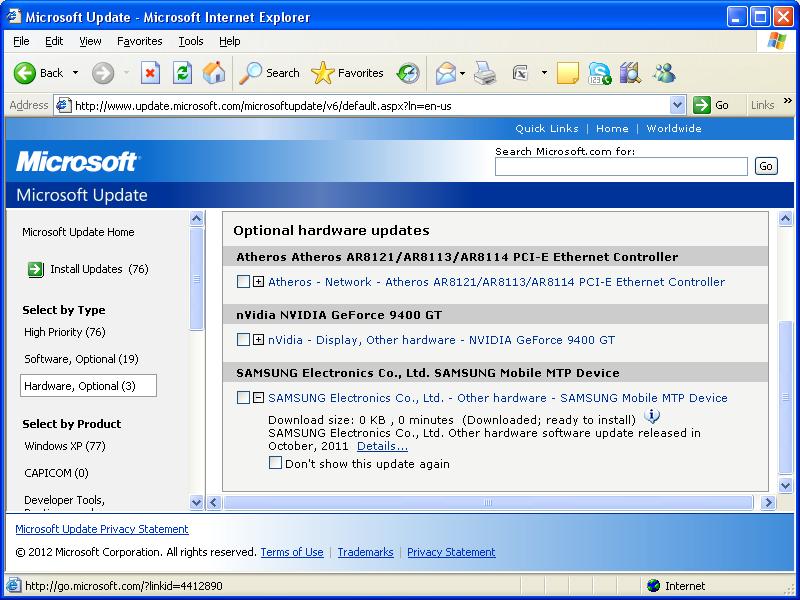Open the Edit button dropdown arrow
Image resolution: width=800 pixels, height=600 pixels.
[544, 73]
